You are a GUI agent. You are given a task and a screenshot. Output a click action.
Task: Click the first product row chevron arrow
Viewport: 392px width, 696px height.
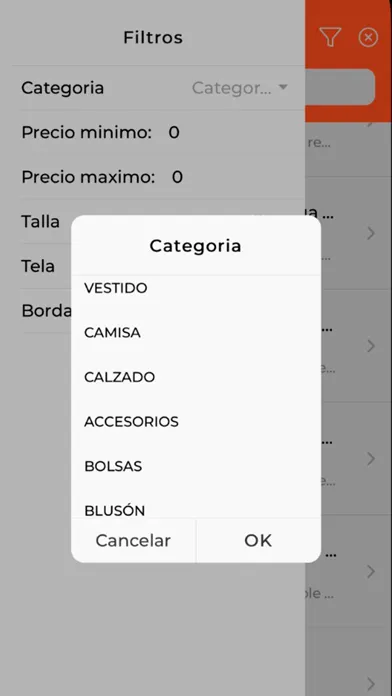[371, 233]
